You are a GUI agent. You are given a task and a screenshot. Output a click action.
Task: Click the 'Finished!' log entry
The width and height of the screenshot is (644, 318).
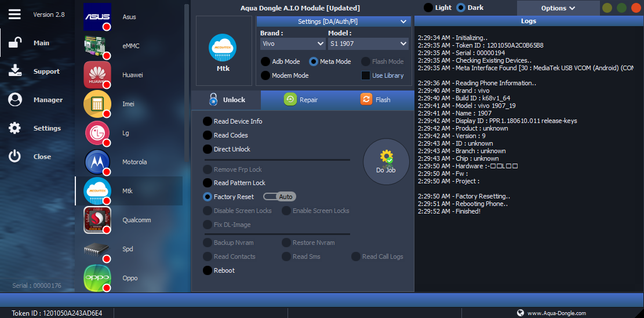click(x=449, y=211)
